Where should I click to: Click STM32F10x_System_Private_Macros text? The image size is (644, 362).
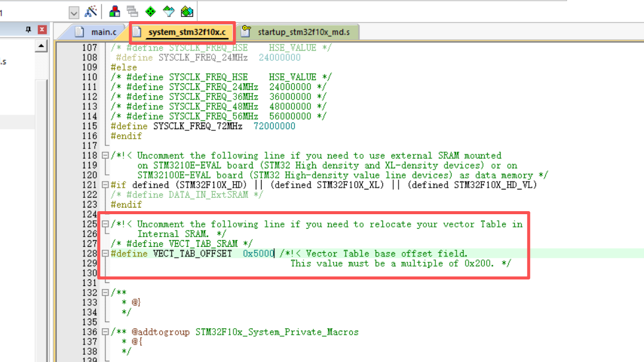click(x=277, y=332)
